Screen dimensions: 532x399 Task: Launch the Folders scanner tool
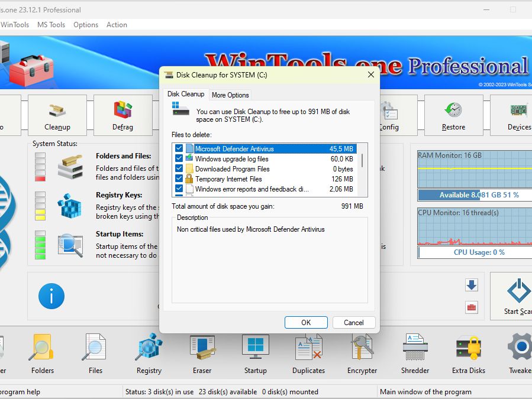point(43,353)
